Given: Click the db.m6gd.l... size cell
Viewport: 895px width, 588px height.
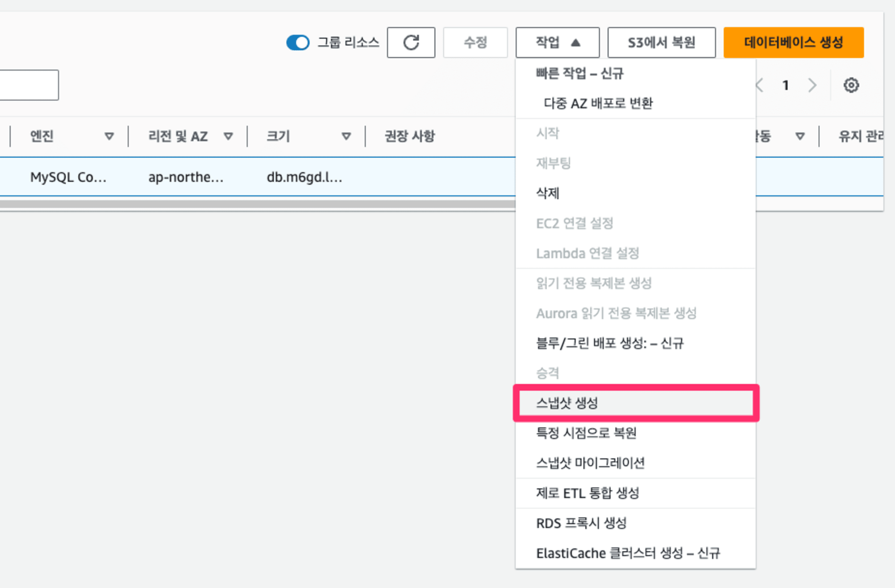Looking at the screenshot, I should [x=304, y=177].
